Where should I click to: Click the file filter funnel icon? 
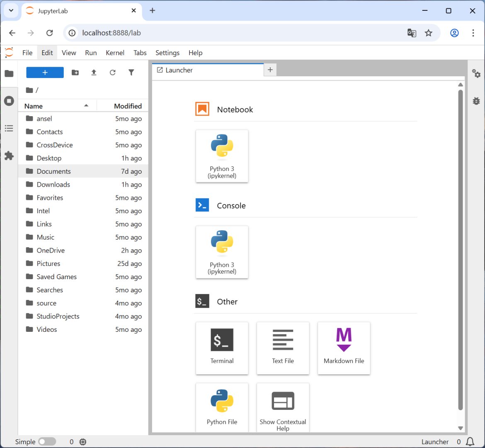[x=131, y=73]
